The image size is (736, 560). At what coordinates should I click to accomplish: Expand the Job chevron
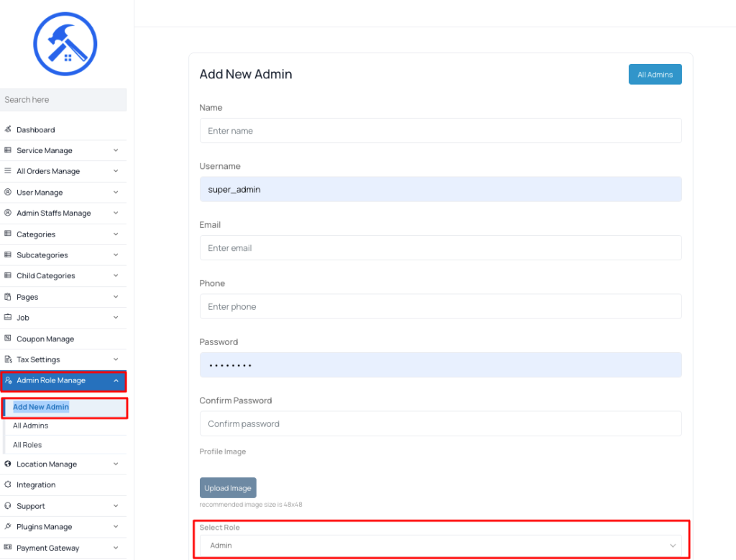click(x=116, y=317)
